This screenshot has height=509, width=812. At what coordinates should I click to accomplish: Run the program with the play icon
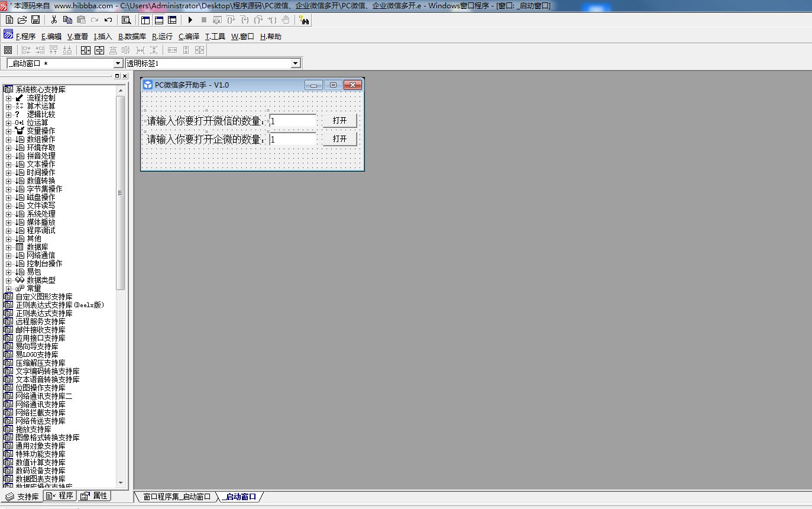(x=190, y=20)
